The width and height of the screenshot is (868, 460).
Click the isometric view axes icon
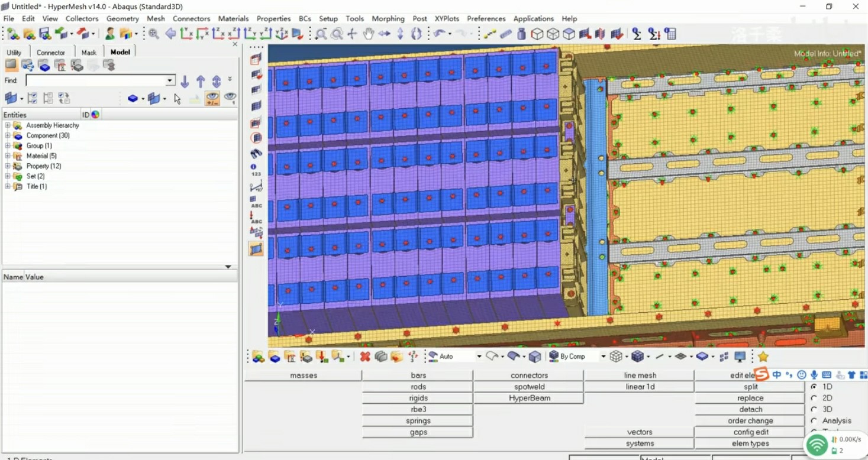[x=282, y=34]
